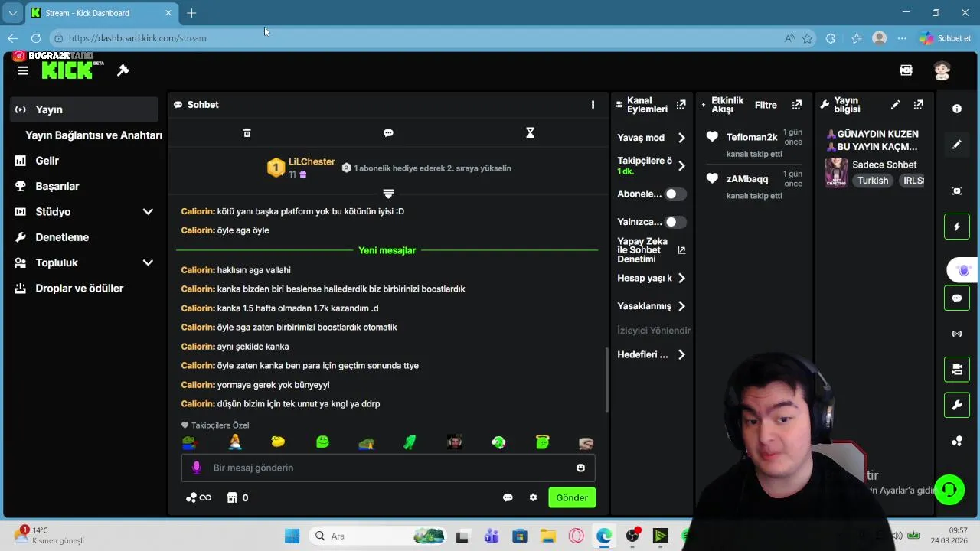Image resolution: width=980 pixels, height=551 pixels.
Task: Open Hedefleri ... options arrow
Action: pos(681,355)
